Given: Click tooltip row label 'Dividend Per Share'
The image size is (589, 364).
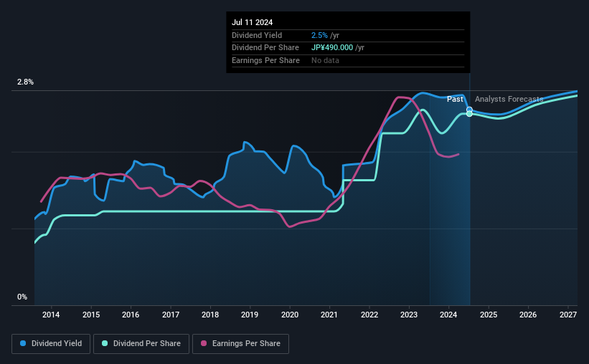Looking at the screenshot, I should tap(265, 48).
